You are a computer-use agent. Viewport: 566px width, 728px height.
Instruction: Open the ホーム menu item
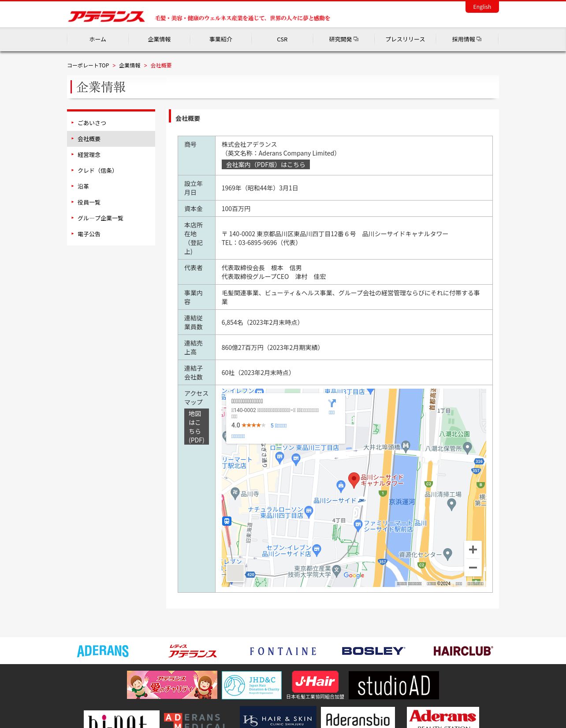pos(98,39)
